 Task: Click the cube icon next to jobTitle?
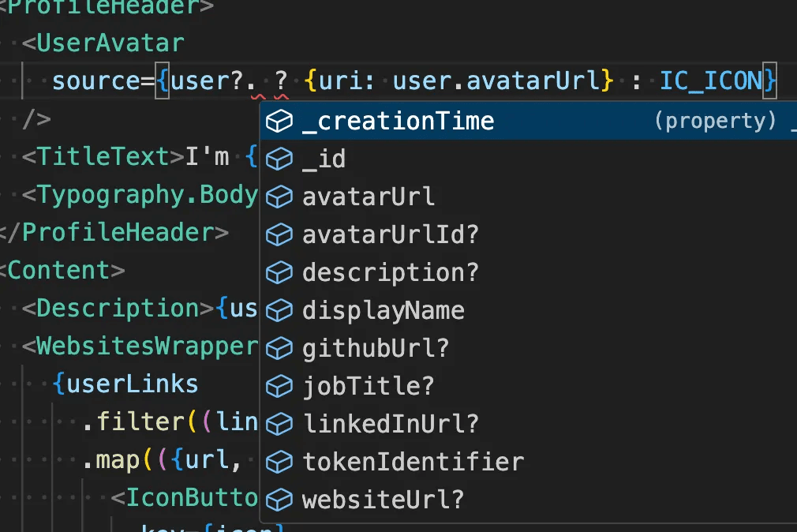279,386
